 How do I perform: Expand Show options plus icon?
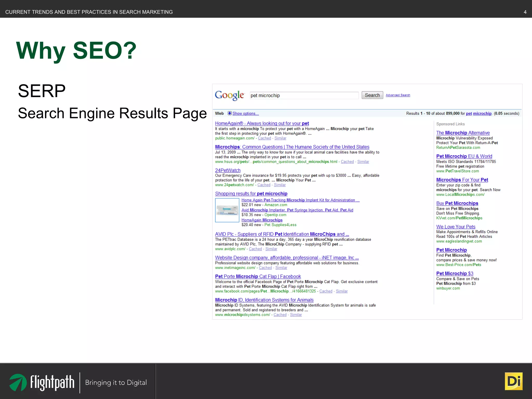click(x=230, y=113)
